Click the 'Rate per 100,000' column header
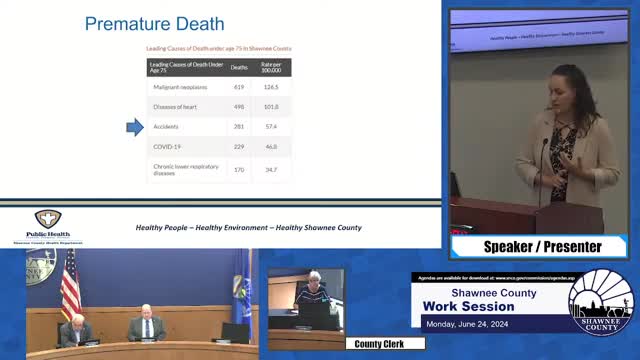Screen dimensions: 640x360 (271, 67)
